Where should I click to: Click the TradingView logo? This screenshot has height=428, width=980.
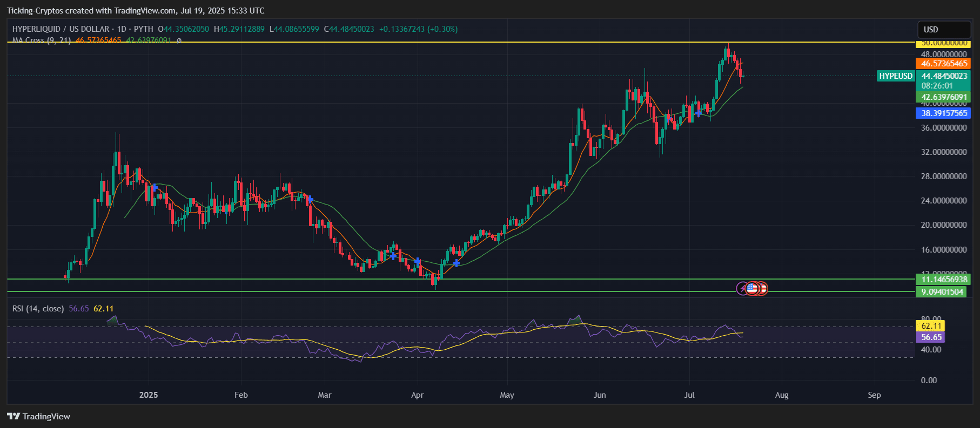39,416
